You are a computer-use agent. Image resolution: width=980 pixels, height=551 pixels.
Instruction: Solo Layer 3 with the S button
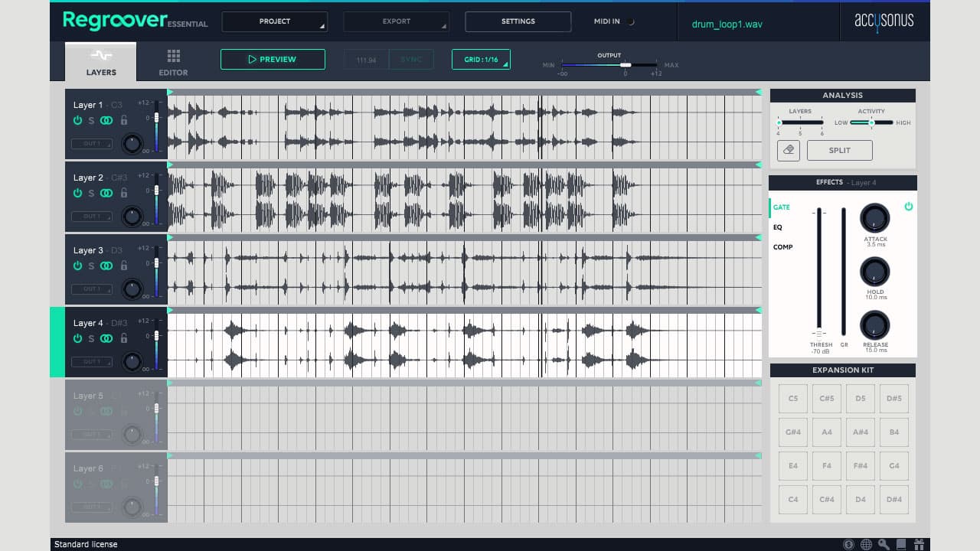[x=91, y=266]
